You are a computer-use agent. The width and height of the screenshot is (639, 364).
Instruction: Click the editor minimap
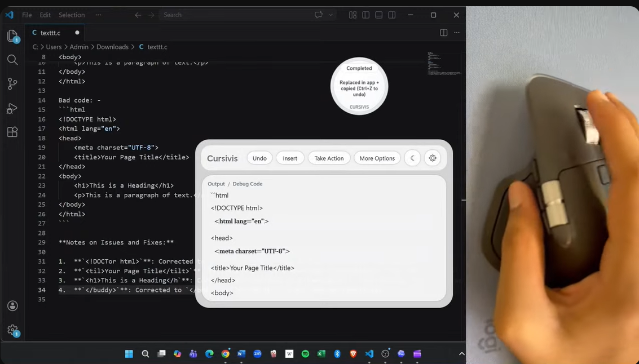click(x=444, y=63)
